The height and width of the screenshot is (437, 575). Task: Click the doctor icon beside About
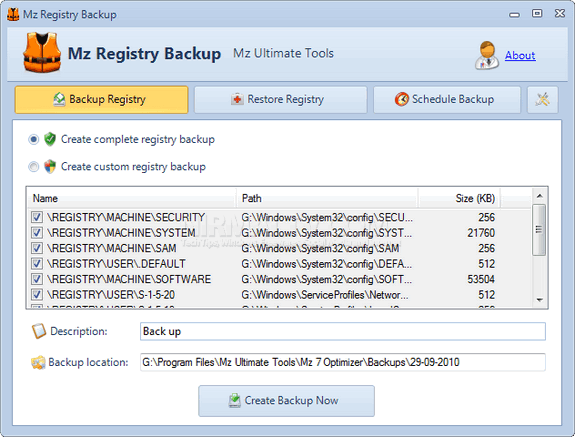click(x=487, y=55)
